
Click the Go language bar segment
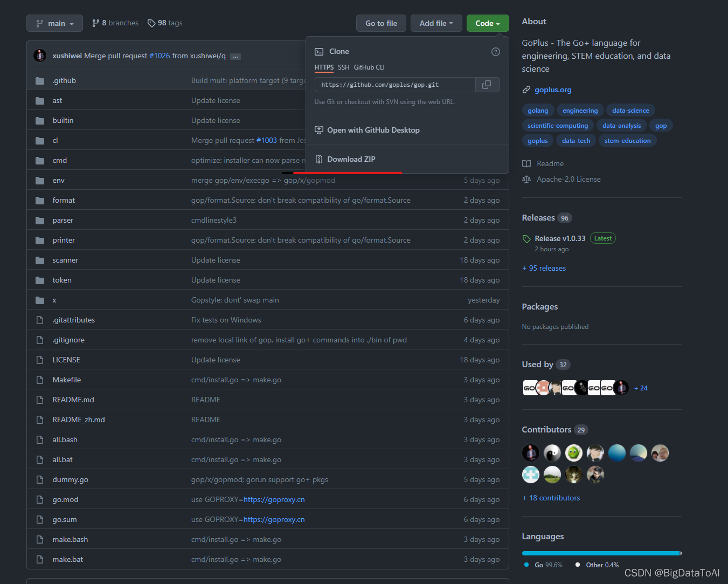coord(601,553)
